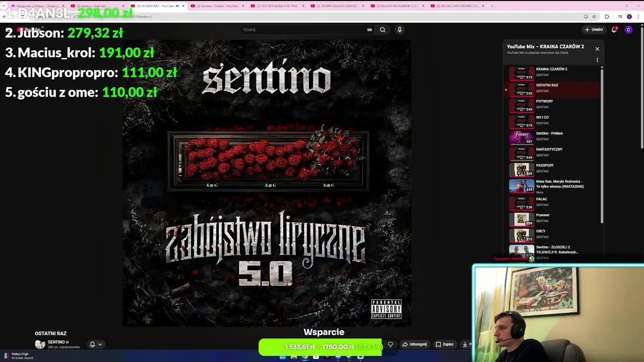Open on-screen keyboard icon in search box
This screenshot has width=644, height=362.
point(370,30)
